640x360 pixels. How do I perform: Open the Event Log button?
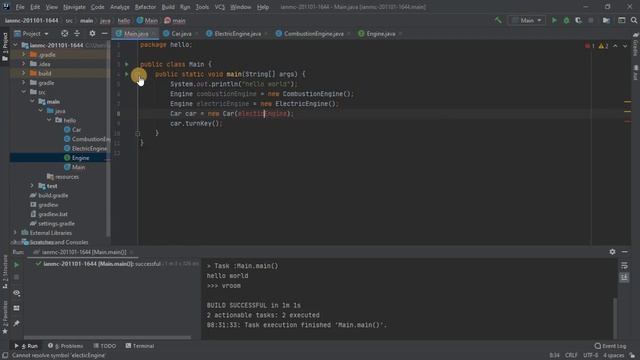pyautogui.click(x=610, y=346)
